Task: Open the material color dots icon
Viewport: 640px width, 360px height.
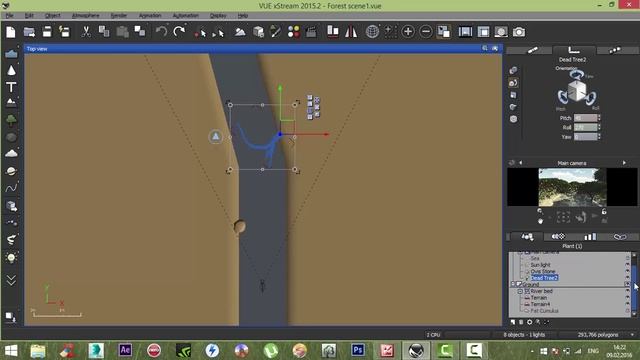Action: [293, 32]
